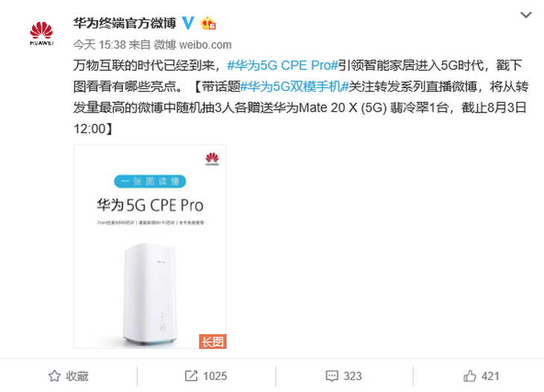
Task: Toggle 收藏 to save this post
Action: pyautogui.click(x=69, y=376)
